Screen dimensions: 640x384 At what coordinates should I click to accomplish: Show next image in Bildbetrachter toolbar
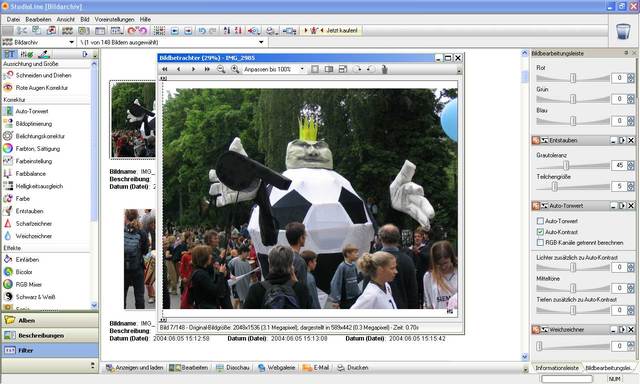(x=193, y=69)
